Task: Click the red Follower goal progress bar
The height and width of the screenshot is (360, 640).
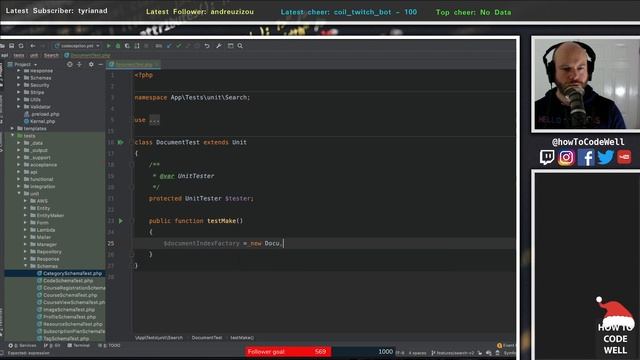Action: point(288,351)
